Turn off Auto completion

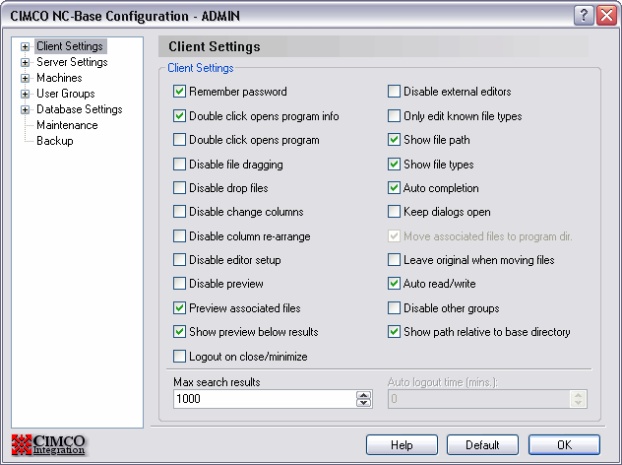point(394,188)
